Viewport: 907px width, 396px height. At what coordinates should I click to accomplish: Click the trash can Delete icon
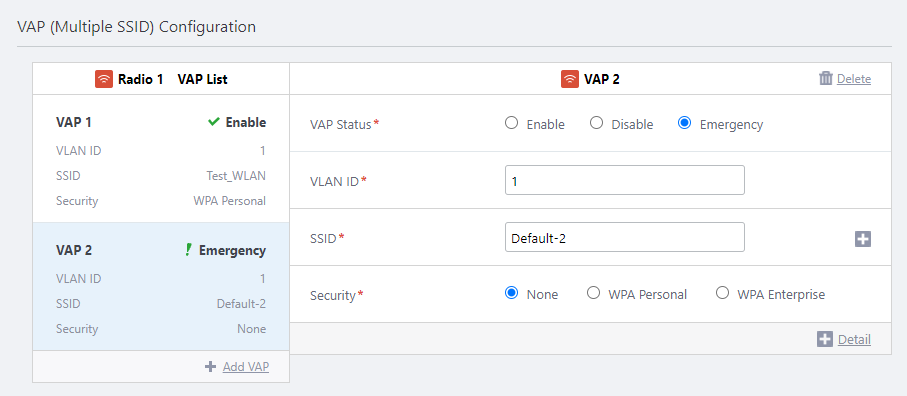coord(825,79)
